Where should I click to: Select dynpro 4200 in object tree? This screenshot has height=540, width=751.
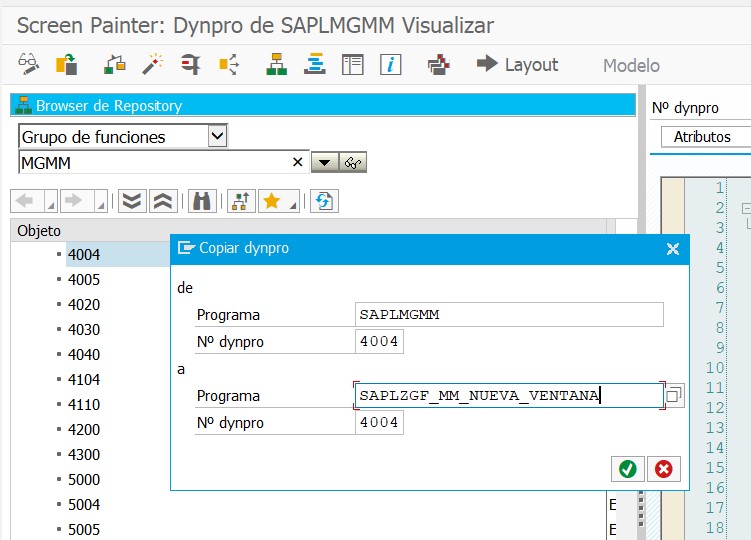pyautogui.click(x=84, y=429)
